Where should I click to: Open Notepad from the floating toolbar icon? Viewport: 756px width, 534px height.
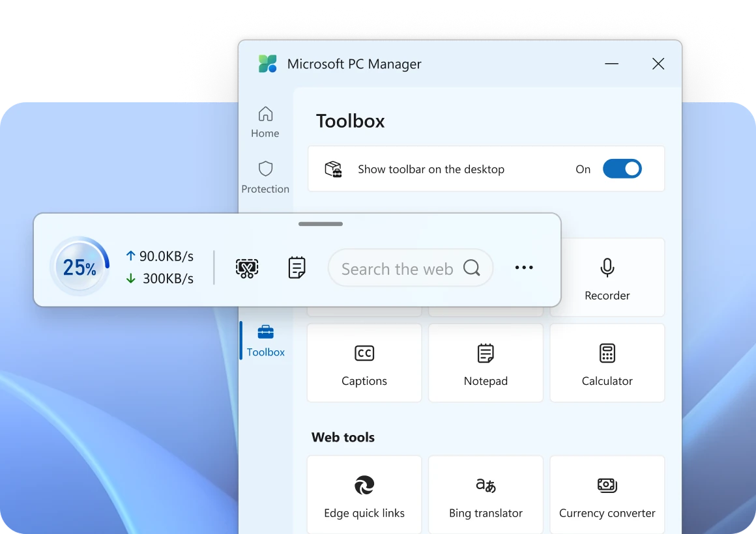297,267
